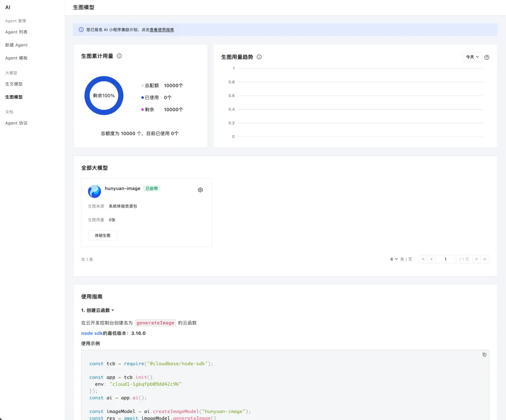The height and width of the screenshot is (420, 506).
Task: Click 总配额 legend entry
Action: click(x=162, y=86)
